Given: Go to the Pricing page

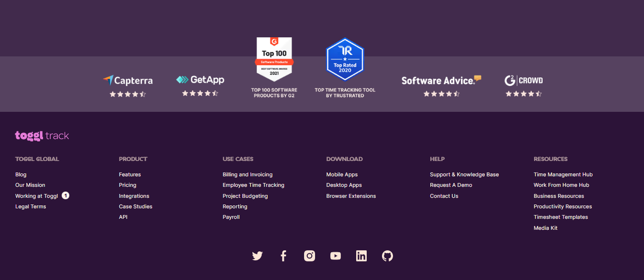Looking at the screenshot, I should click(x=128, y=185).
